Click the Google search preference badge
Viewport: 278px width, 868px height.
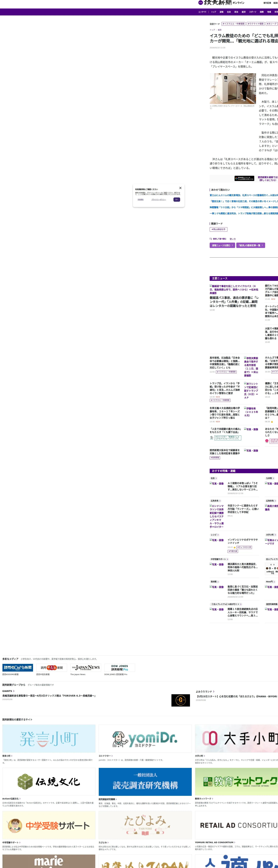(244, 178)
